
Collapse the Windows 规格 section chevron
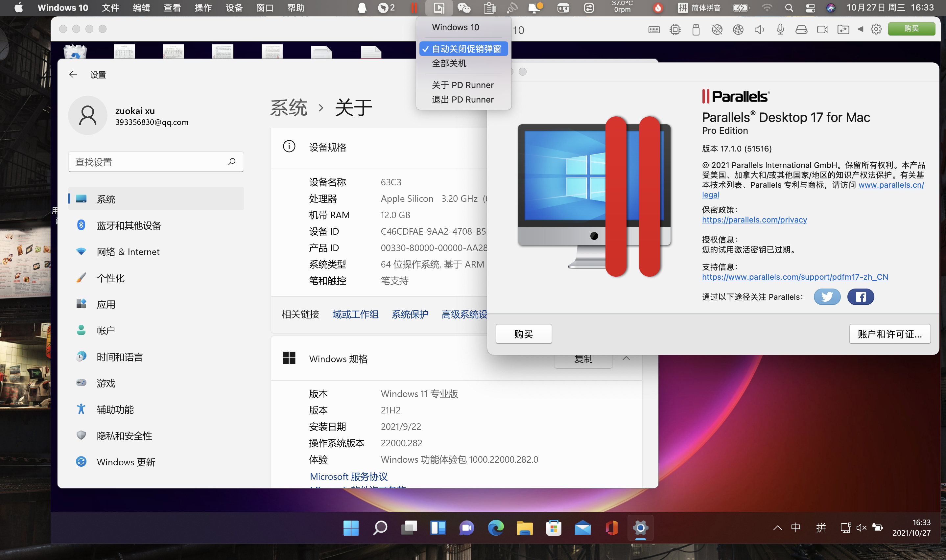[x=626, y=359]
